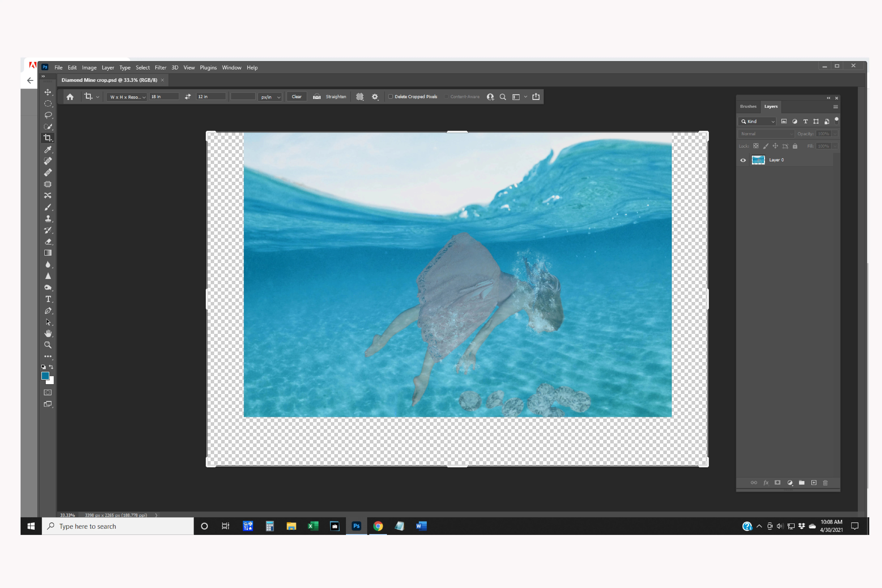Screen dimensions: 882x588
Task: Select the Lasso tool
Action: coord(48,115)
